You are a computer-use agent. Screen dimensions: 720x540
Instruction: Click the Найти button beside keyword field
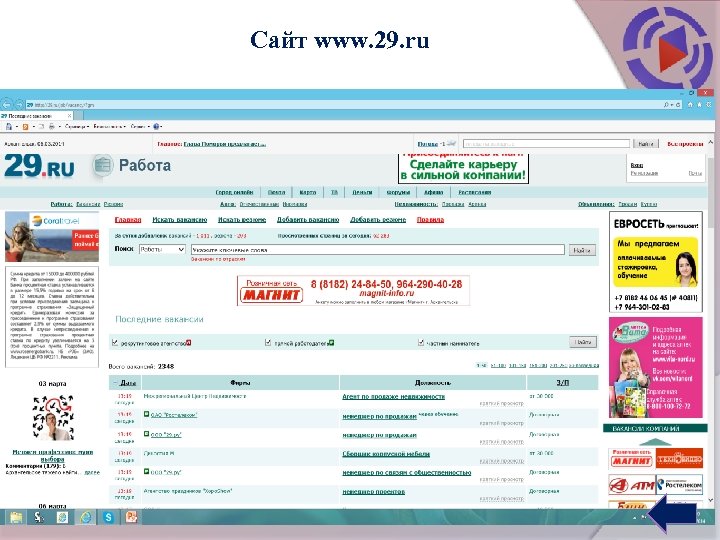(x=582, y=250)
